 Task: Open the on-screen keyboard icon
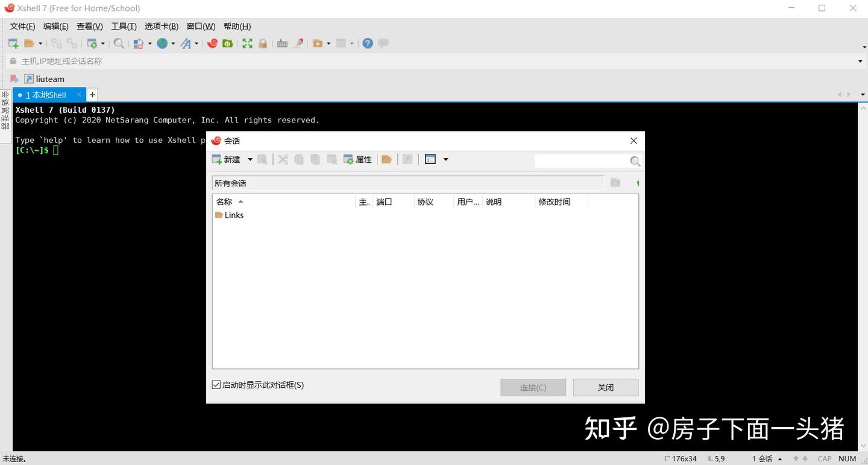[x=282, y=43]
